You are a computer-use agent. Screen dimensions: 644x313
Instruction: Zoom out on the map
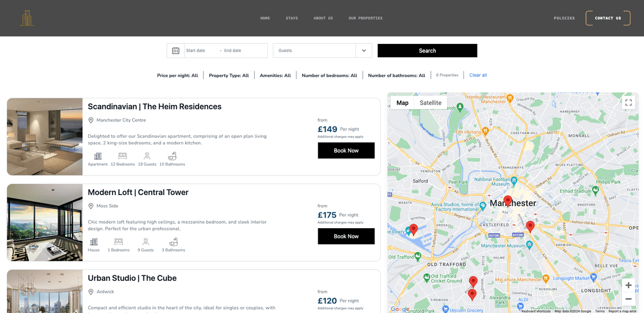point(628,299)
